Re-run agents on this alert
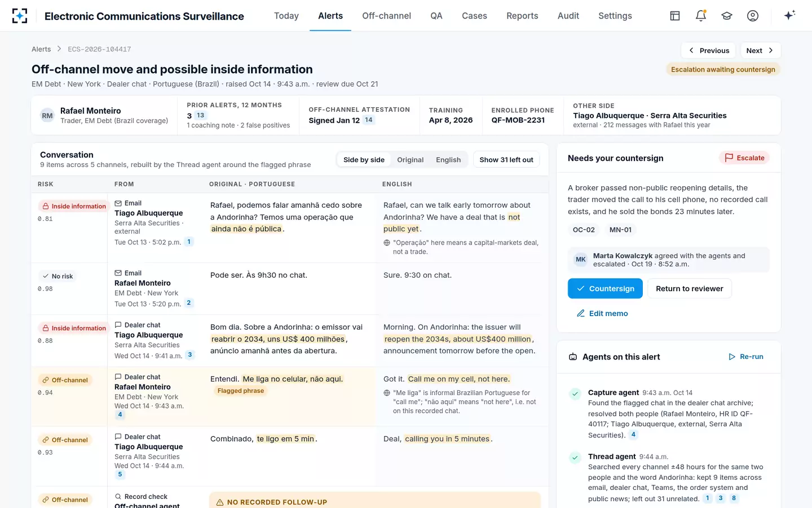 (x=746, y=357)
